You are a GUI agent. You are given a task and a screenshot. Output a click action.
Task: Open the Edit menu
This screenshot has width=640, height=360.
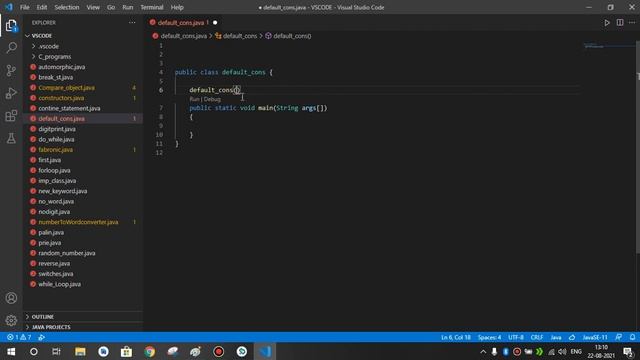point(42,7)
